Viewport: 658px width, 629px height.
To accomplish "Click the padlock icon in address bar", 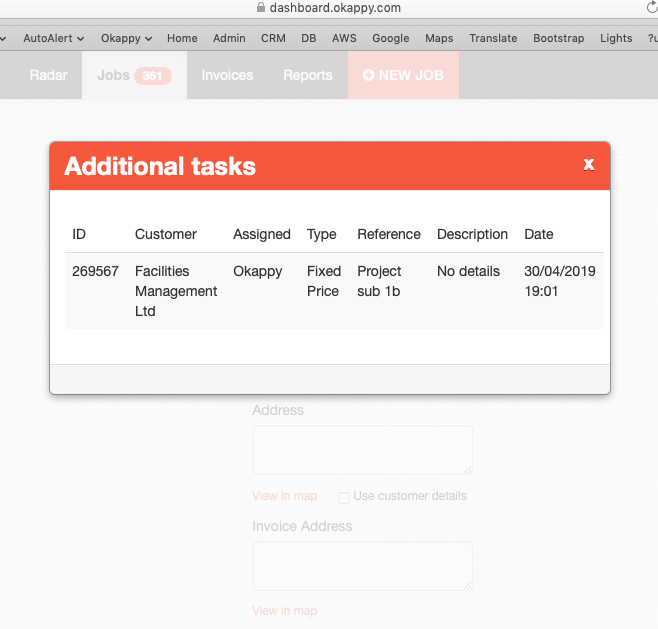I will point(261,7).
